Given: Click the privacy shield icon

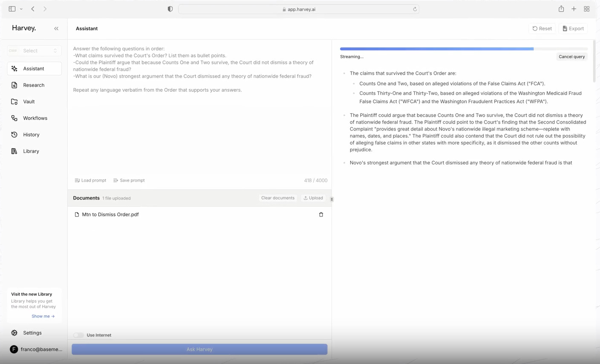Looking at the screenshot, I should (x=170, y=9).
